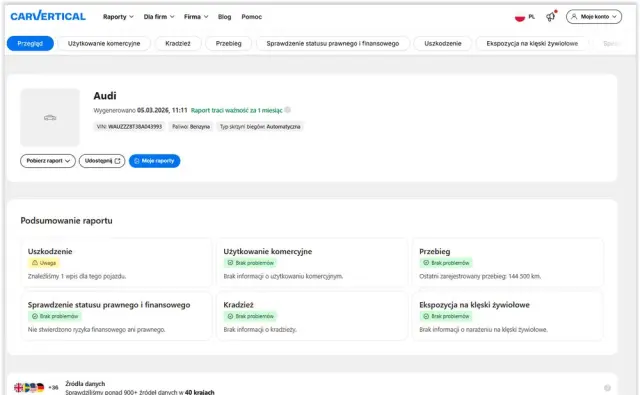Viewport: 640px width, 395px height.
Task: Select the Polish flag language icon
Action: [520, 17]
